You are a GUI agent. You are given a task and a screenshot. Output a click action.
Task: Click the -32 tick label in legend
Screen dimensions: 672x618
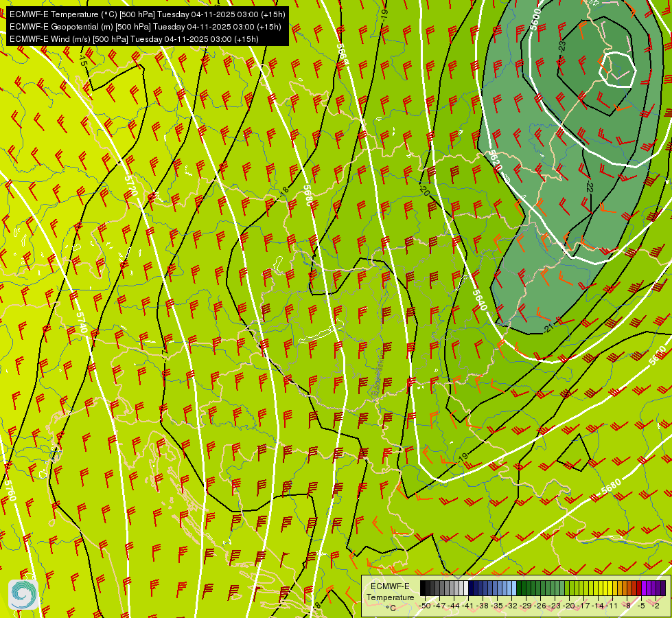coord(511,606)
